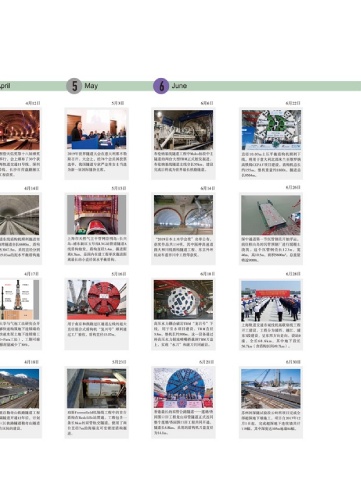The image size is (361, 480).
Task: Open the conference speaker photo under May
Action: click(97, 130)
